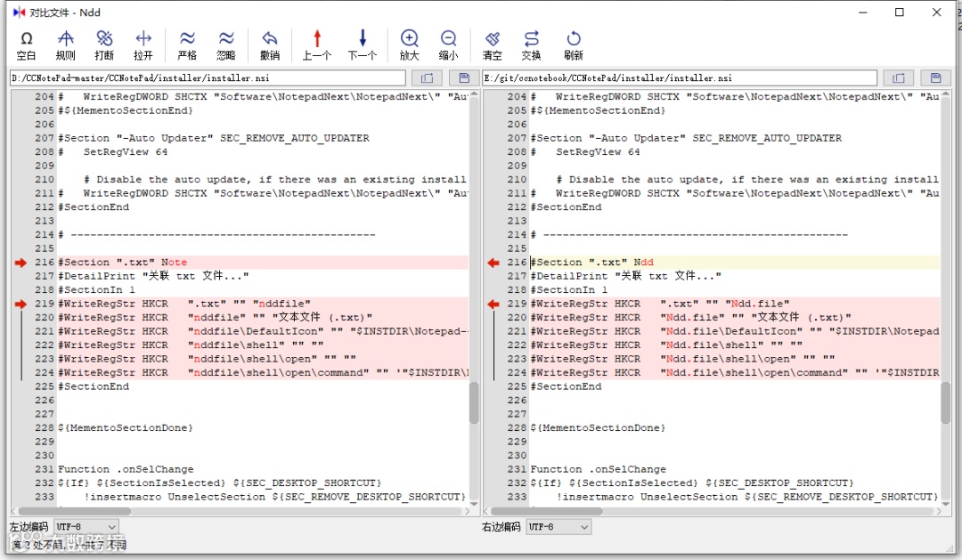
Task: Enable 严格 strict comparison mode
Action: (187, 45)
